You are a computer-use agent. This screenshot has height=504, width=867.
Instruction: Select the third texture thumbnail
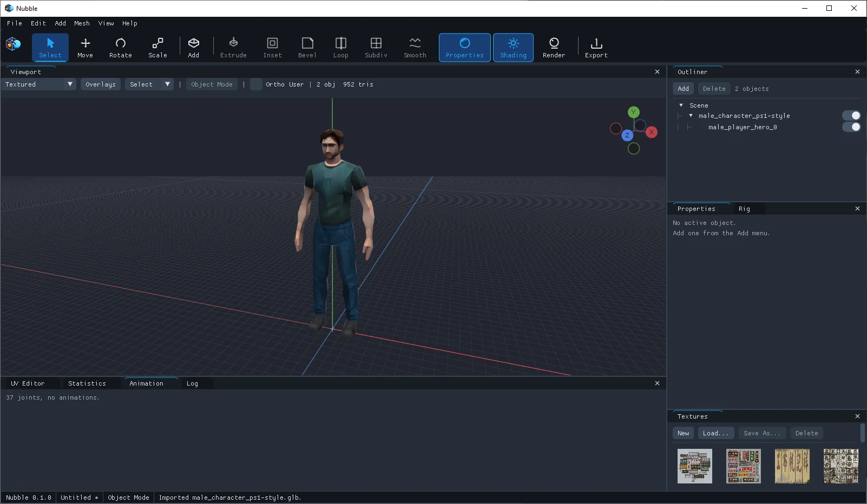pos(792,466)
